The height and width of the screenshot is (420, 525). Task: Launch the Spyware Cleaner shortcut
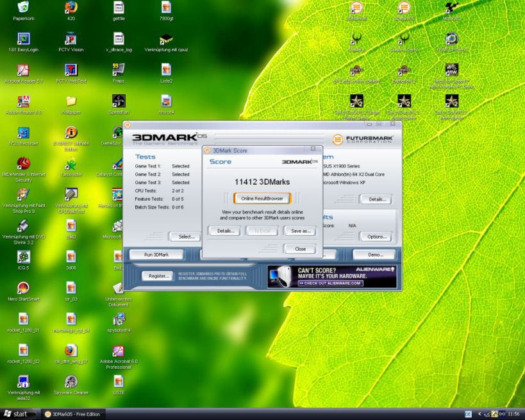pyautogui.click(x=71, y=382)
